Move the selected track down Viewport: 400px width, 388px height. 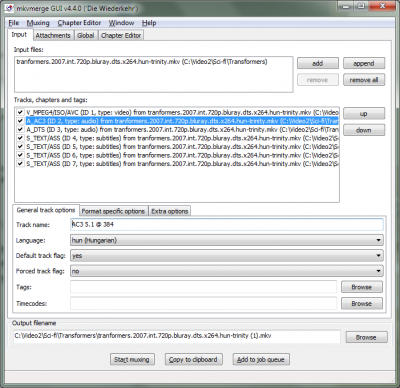(x=364, y=130)
